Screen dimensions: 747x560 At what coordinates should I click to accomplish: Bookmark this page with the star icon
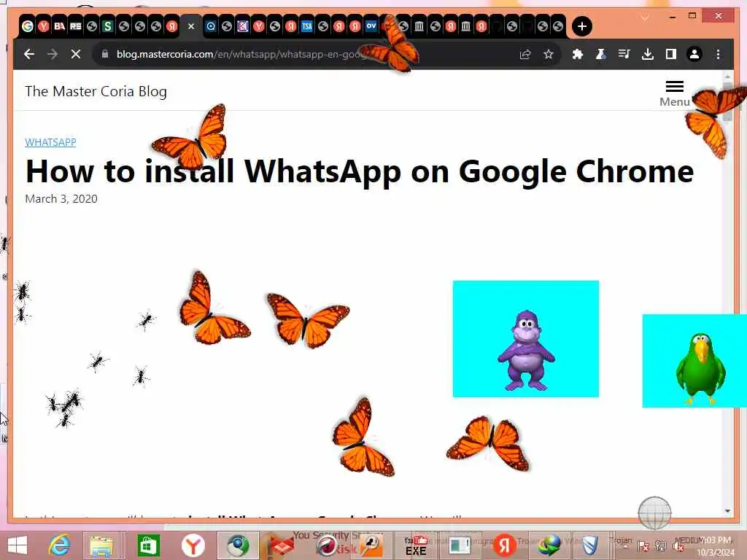click(549, 54)
